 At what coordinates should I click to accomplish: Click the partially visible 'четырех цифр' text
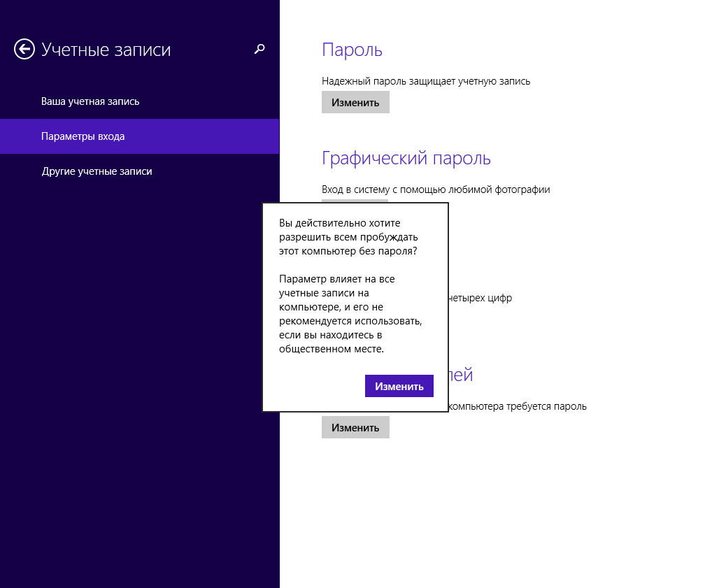(x=480, y=298)
